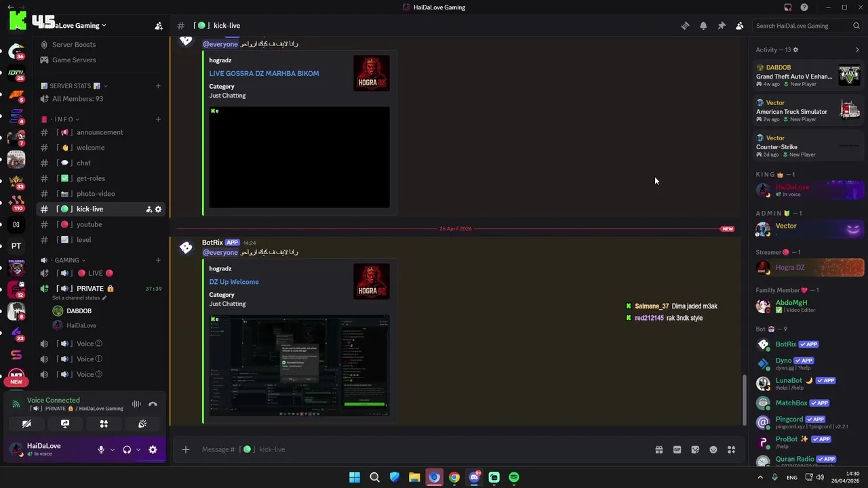Turn on camera in voice panel

[26, 424]
